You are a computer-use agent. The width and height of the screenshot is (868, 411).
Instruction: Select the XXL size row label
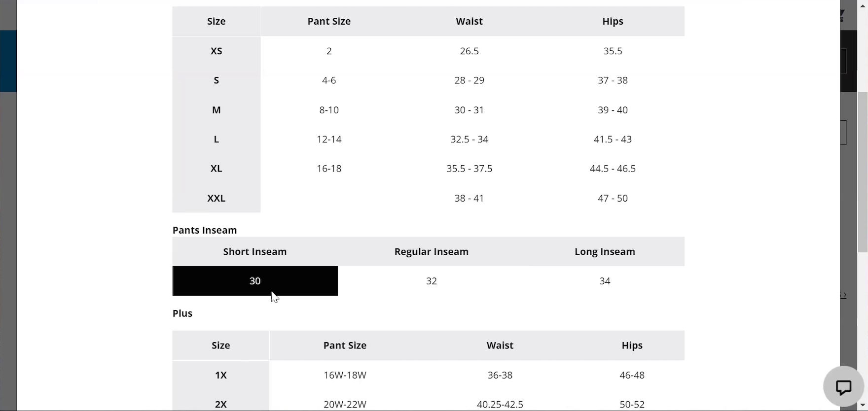217,198
